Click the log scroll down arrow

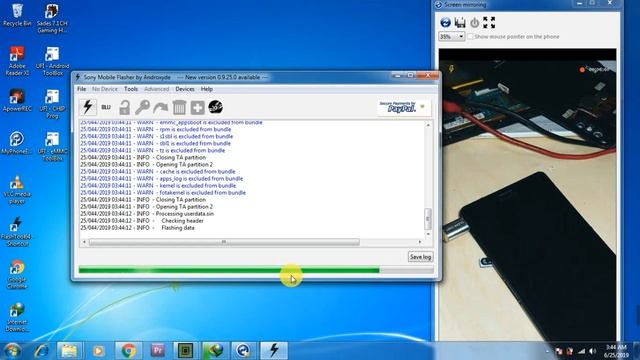pos(428,234)
